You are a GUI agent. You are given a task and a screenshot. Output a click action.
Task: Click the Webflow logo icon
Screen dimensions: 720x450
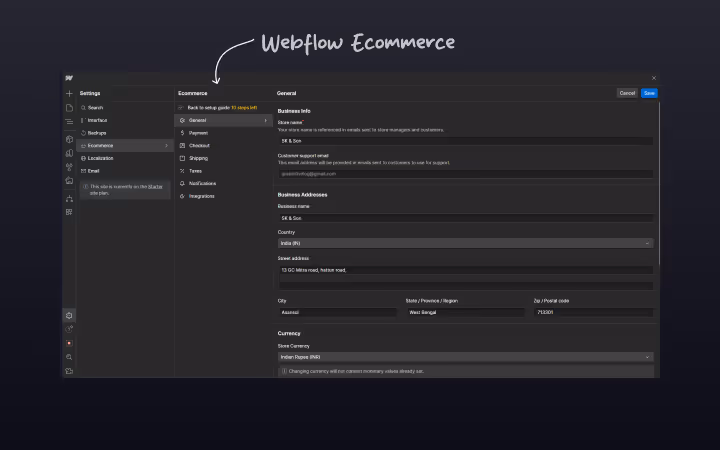pos(69,78)
